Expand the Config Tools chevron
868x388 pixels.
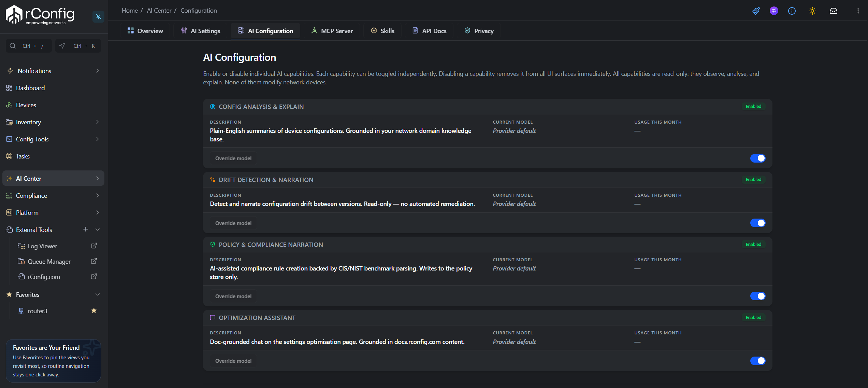[x=98, y=139]
